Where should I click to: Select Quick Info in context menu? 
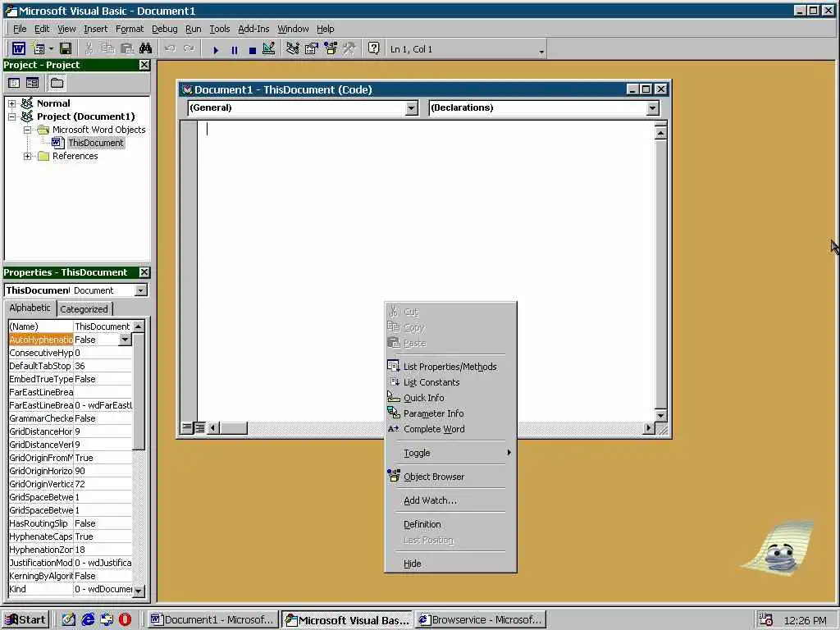click(450, 398)
